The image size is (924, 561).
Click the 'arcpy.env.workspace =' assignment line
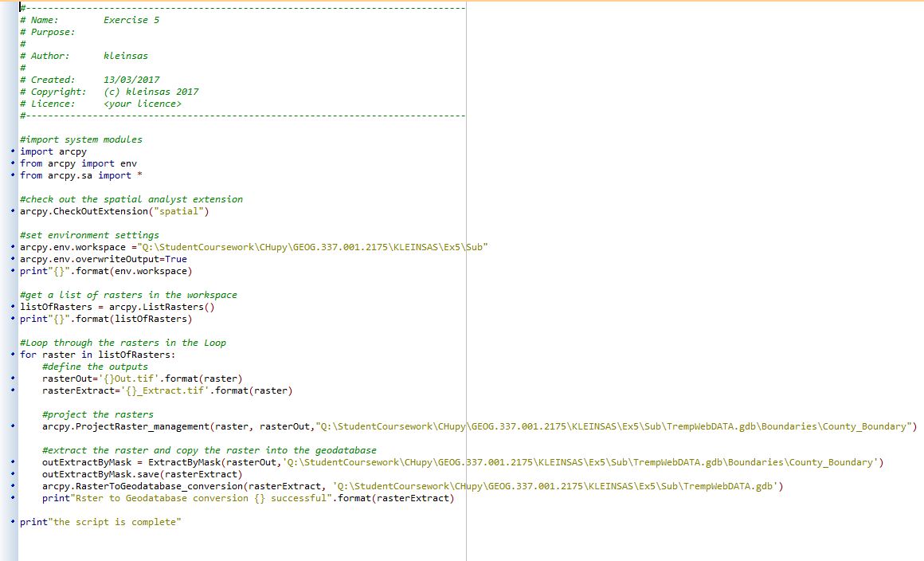pos(254,247)
